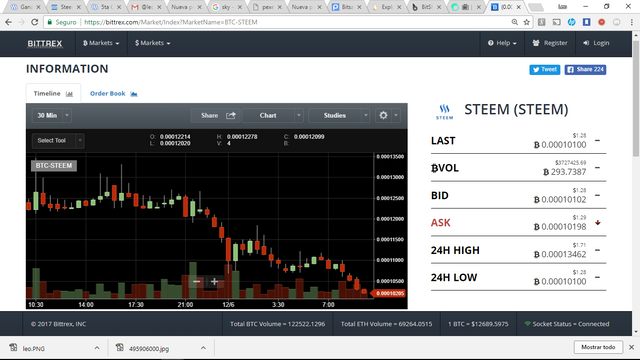Click the chart Share button

click(216, 116)
